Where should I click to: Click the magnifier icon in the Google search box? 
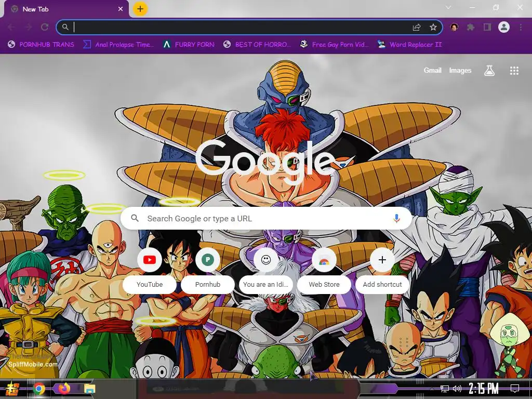click(x=135, y=218)
